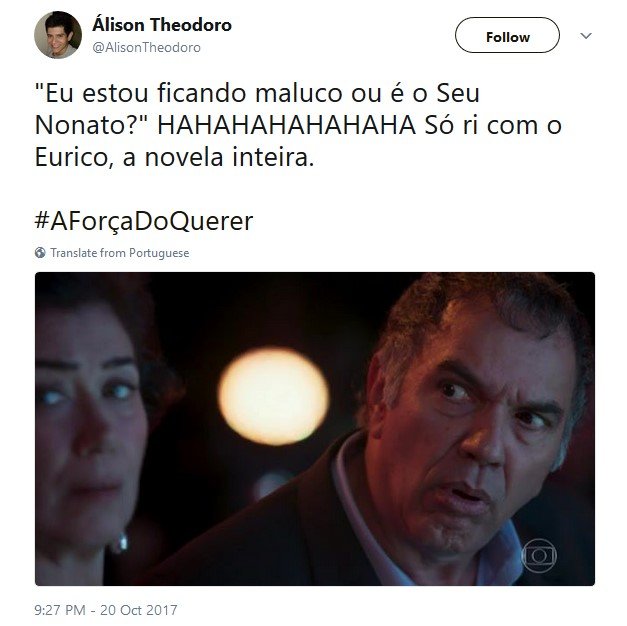
Task: Click the quoted words "Eu estou ficando maluco"
Action: pyautogui.click(x=190, y=93)
